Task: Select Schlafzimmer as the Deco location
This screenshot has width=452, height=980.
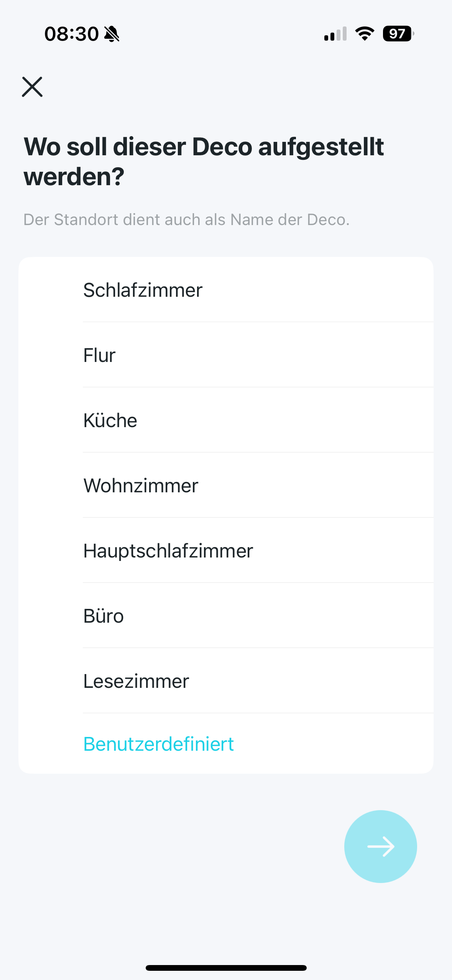Action: click(x=143, y=290)
